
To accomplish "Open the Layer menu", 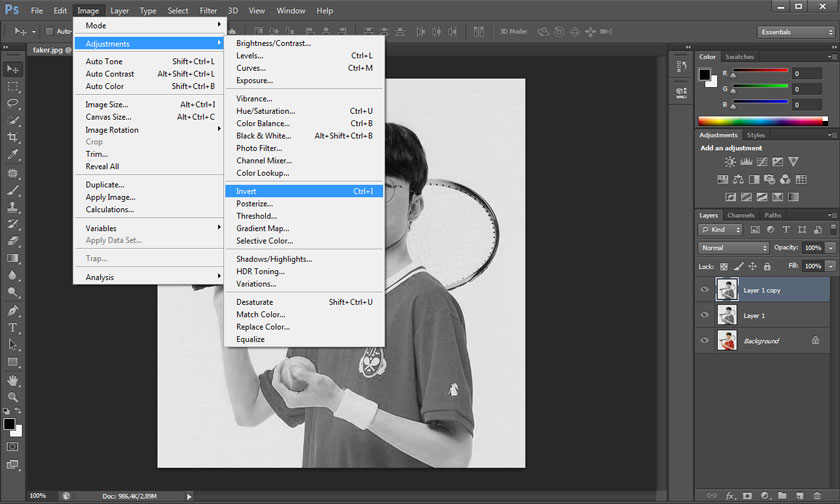I will pyautogui.click(x=119, y=11).
